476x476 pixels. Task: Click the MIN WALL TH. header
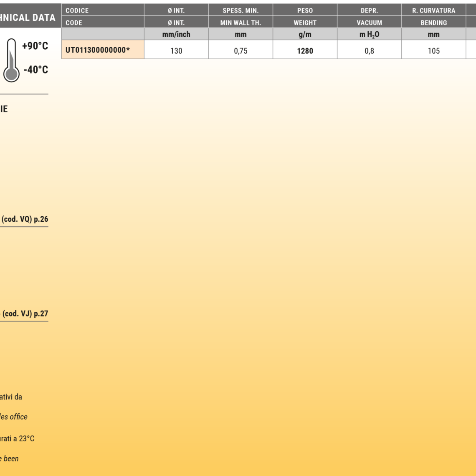pyautogui.click(x=241, y=23)
